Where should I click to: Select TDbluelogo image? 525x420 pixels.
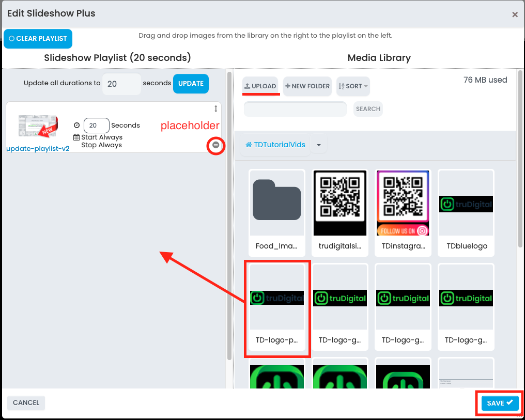[466, 212]
